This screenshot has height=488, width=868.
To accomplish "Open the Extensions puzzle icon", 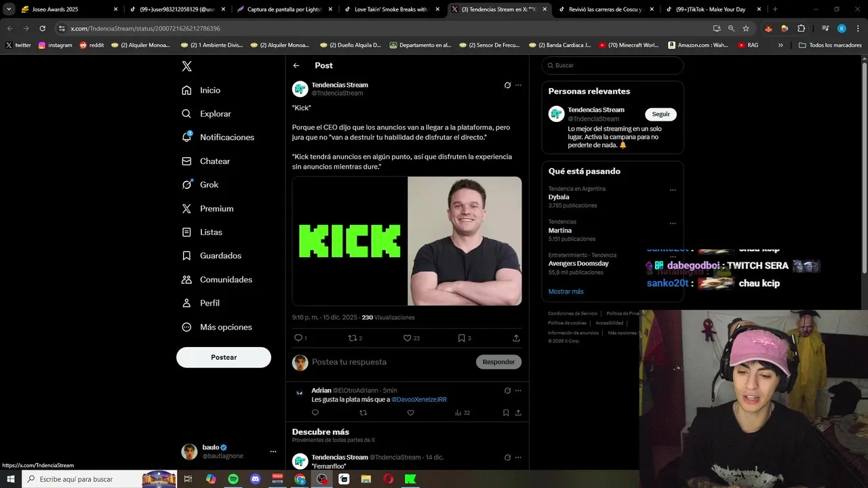I will click(801, 28).
